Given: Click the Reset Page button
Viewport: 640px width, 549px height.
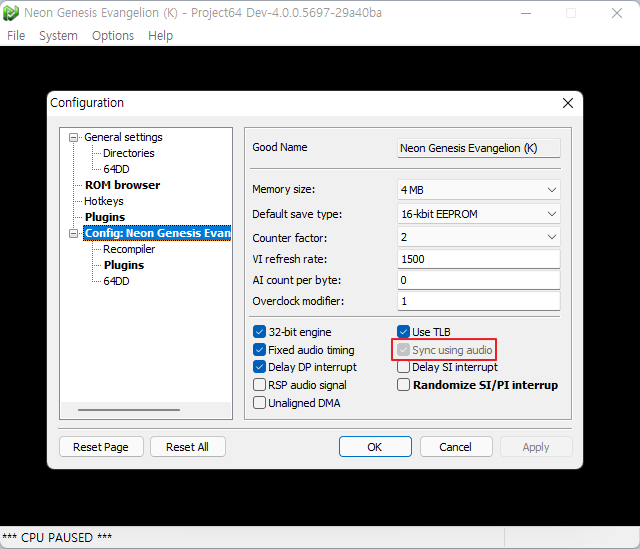Looking at the screenshot, I should [101, 447].
